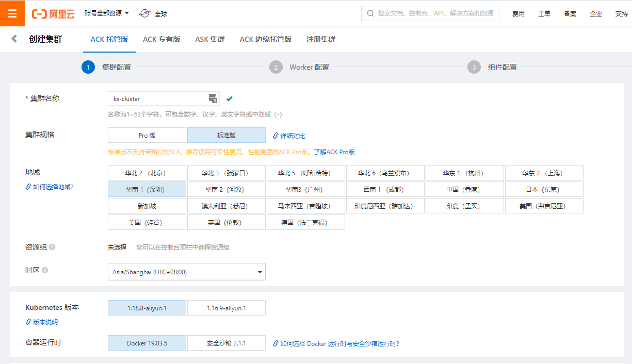Click the search magnifier icon
The image size is (632, 364).
click(370, 13)
